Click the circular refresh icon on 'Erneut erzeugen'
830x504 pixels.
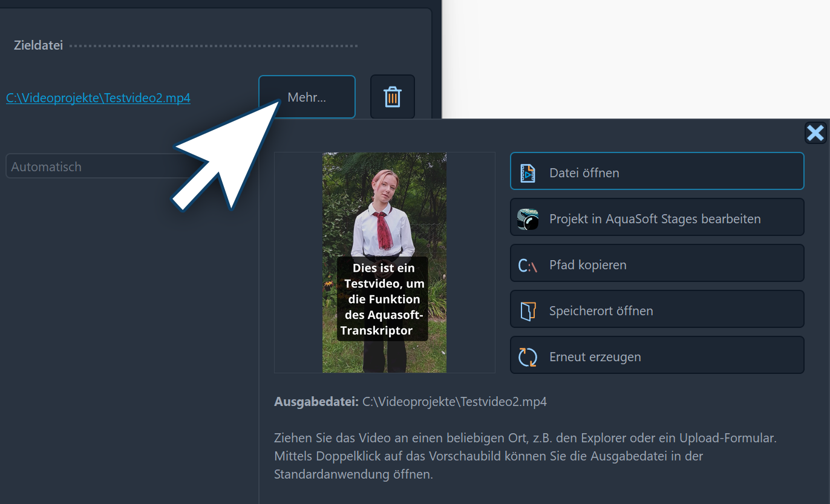point(528,356)
